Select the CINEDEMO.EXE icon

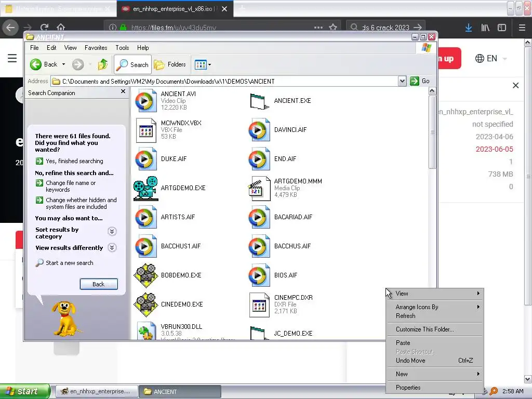pos(146,304)
